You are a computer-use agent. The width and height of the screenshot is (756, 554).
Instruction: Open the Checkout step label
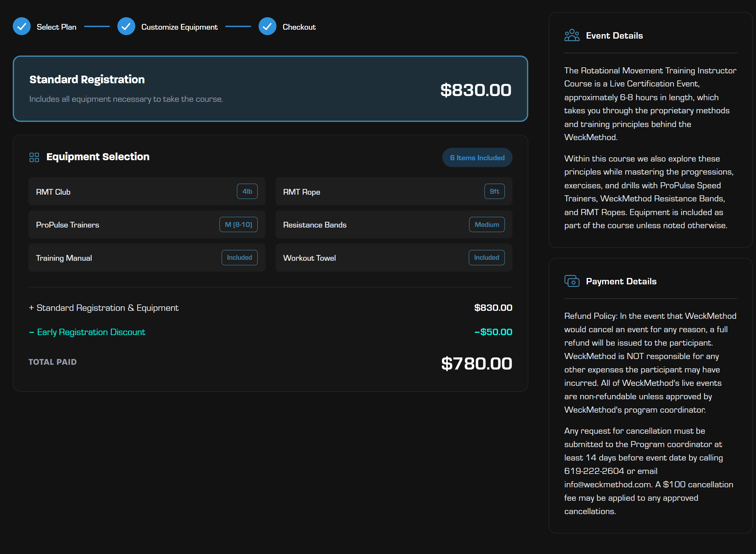(x=299, y=27)
